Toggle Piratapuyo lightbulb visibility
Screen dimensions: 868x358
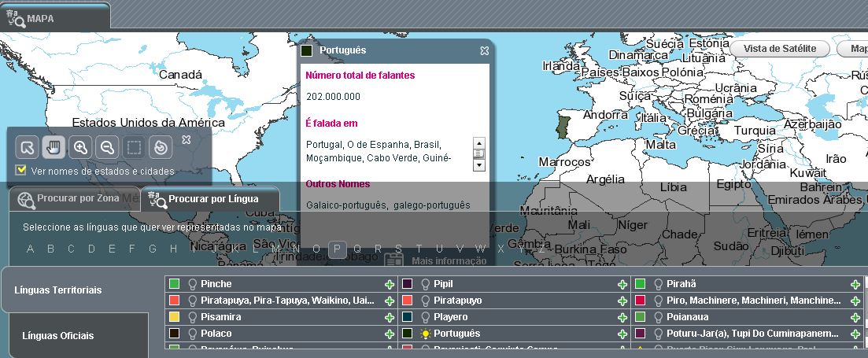coord(425,301)
